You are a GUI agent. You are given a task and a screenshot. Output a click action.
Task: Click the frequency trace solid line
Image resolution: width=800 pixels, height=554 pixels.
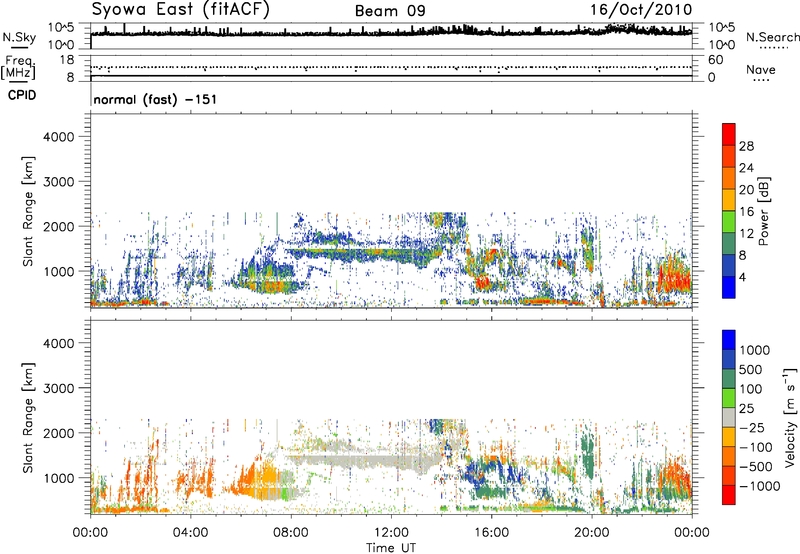[391, 76]
